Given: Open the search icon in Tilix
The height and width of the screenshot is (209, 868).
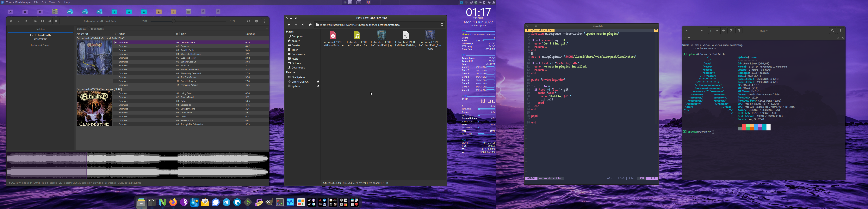Looking at the screenshot, I should pyautogui.click(x=832, y=31).
